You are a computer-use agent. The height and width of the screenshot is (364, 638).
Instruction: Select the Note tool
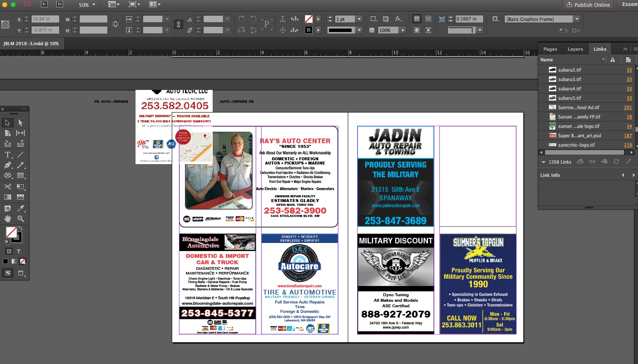coord(8,208)
